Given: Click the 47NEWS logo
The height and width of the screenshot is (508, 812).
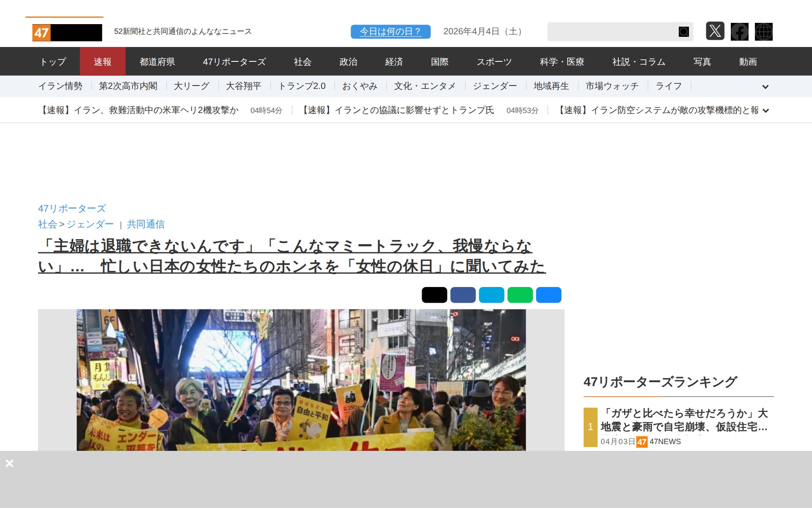Looking at the screenshot, I should tap(67, 33).
